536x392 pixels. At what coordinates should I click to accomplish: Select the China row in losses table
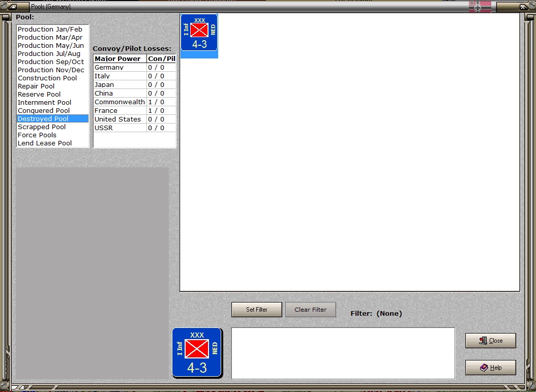pyautogui.click(x=135, y=94)
